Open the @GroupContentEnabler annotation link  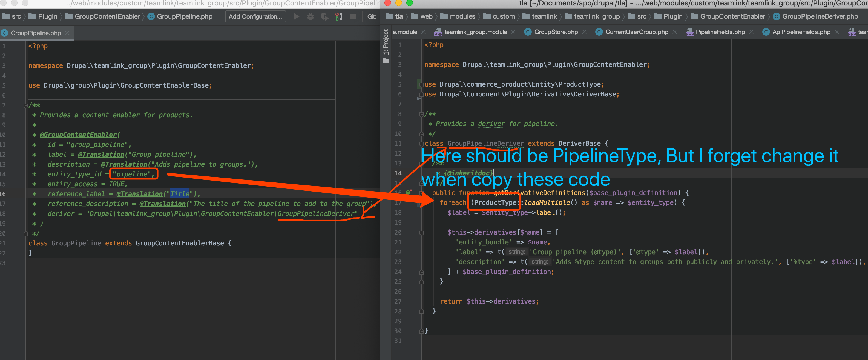pos(78,135)
